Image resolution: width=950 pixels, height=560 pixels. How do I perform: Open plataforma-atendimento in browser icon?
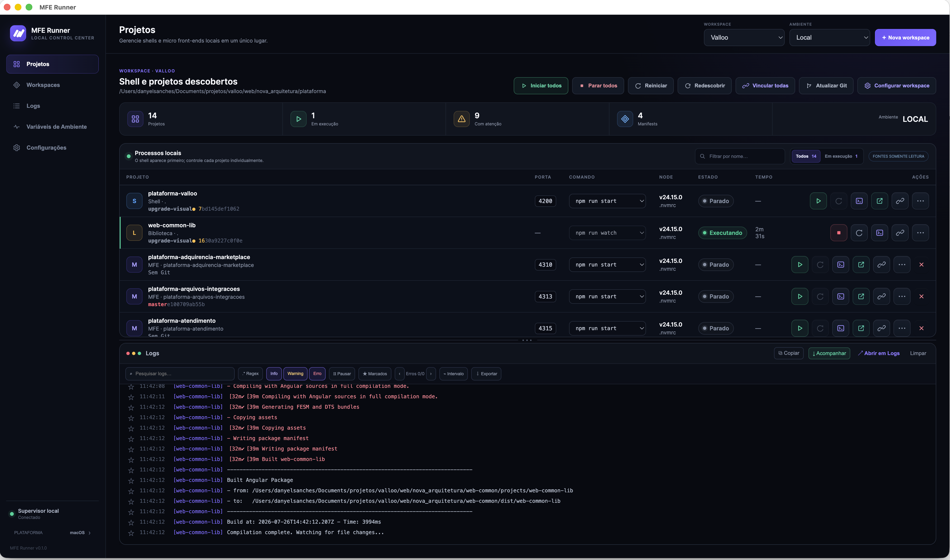point(861,328)
